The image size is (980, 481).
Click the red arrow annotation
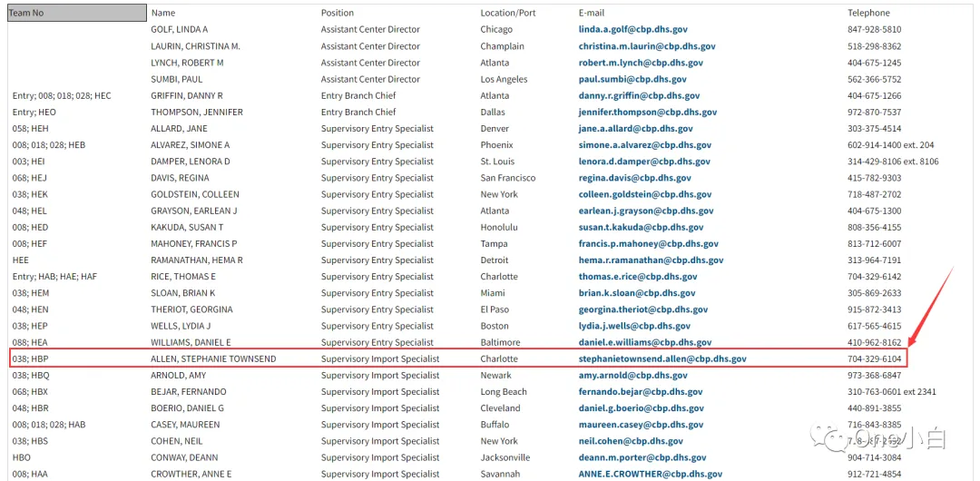[x=931, y=307]
